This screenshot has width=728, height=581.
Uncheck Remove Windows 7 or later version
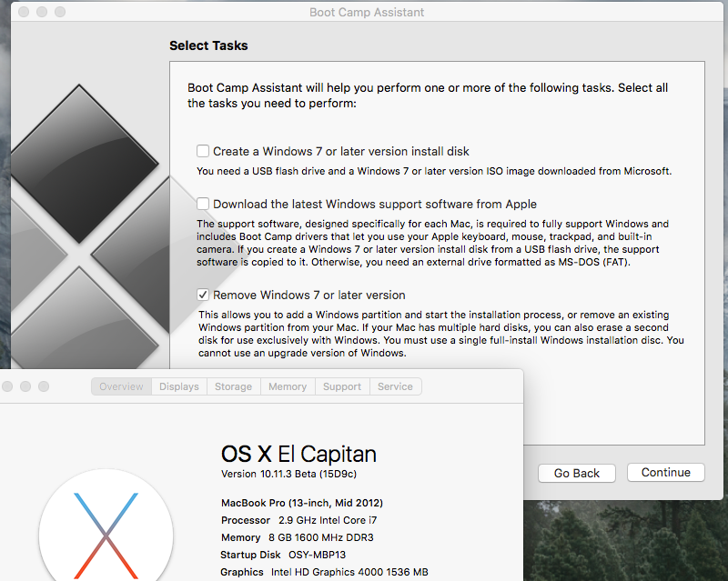[202, 295]
